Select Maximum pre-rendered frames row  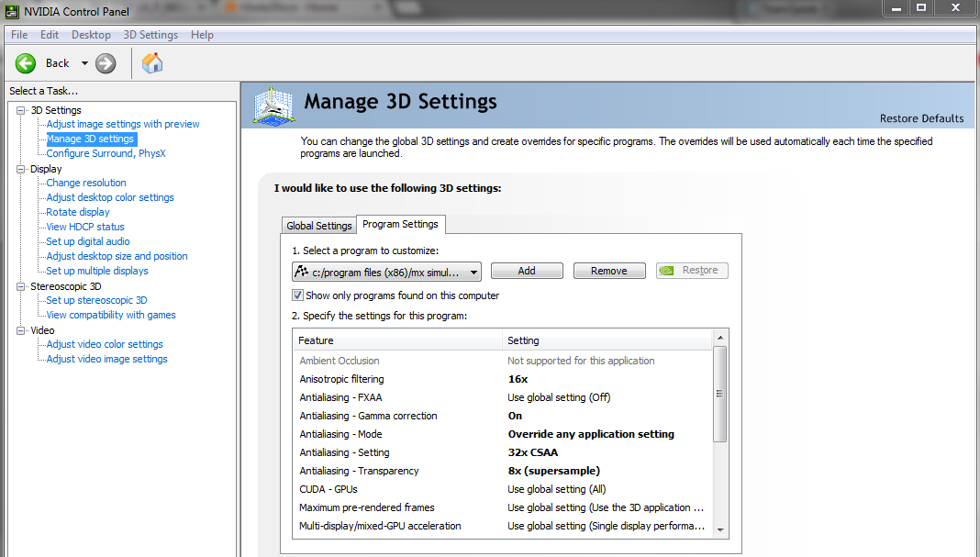503,507
